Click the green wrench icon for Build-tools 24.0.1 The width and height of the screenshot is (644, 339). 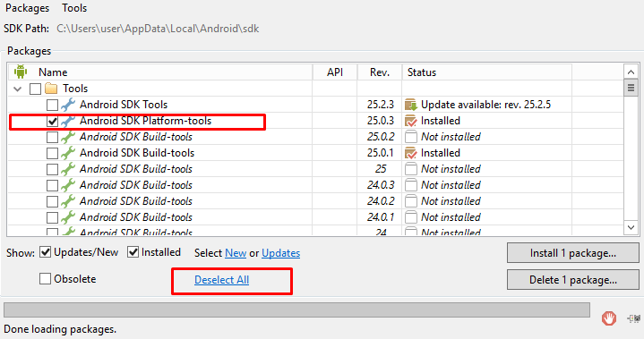point(68,216)
